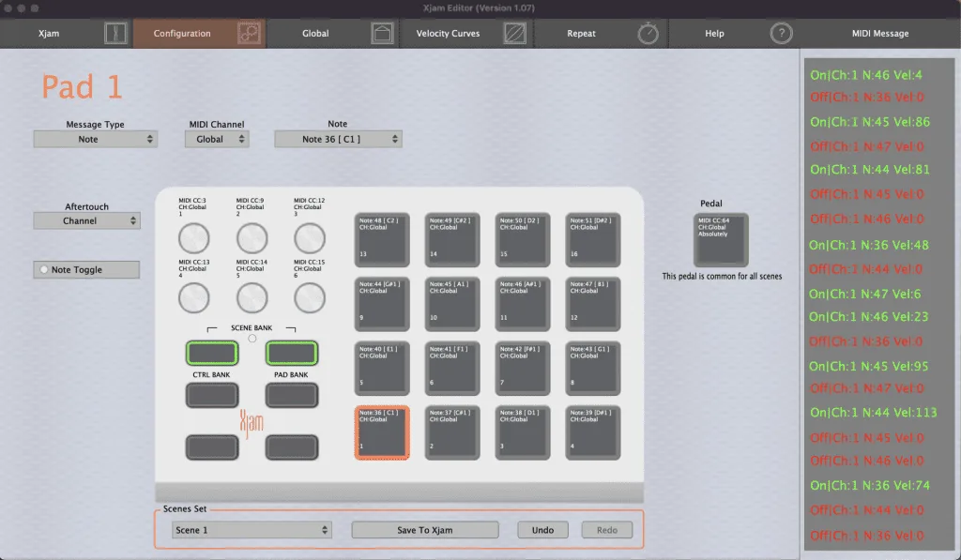Screen dimensions: 961x560
Task: Open the MIDI Channel Global dropdown
Action: 217,139
